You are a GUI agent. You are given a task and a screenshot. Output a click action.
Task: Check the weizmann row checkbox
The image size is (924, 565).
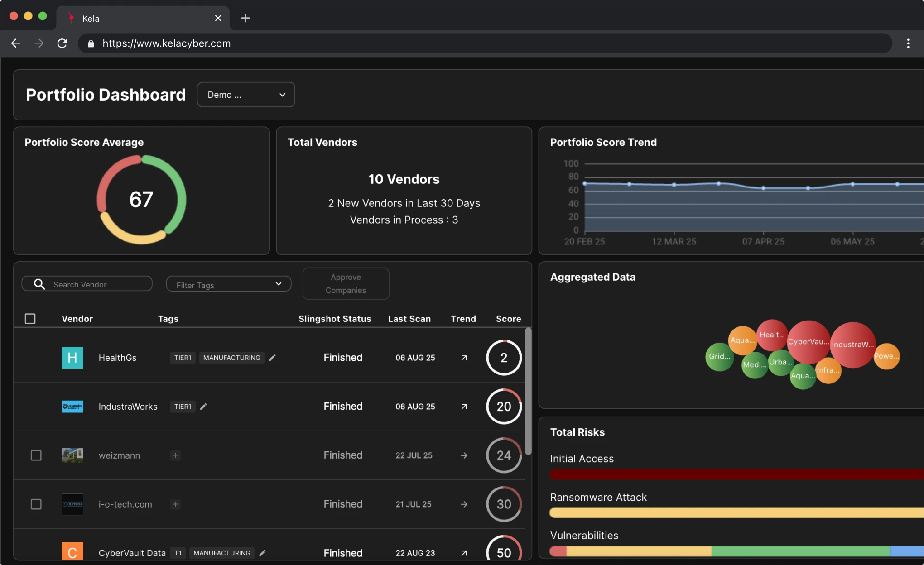coord(36,455)
